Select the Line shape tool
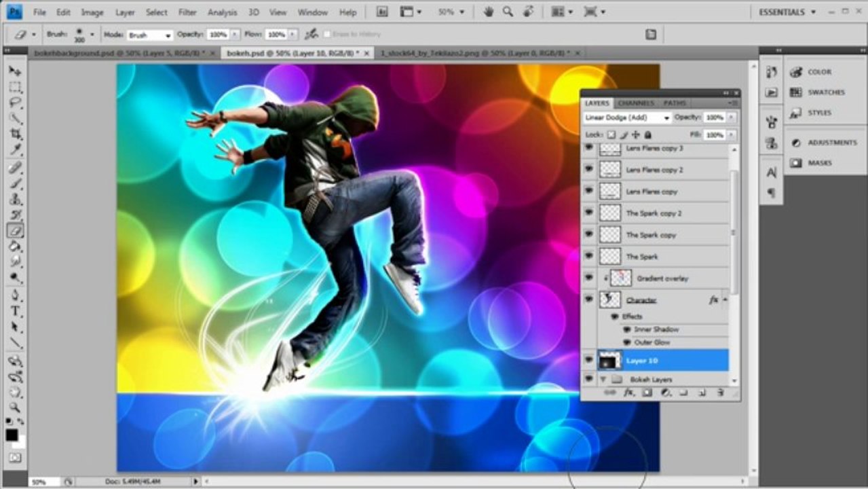The width and height of the screenshot is (868, 489). [14, 343]
